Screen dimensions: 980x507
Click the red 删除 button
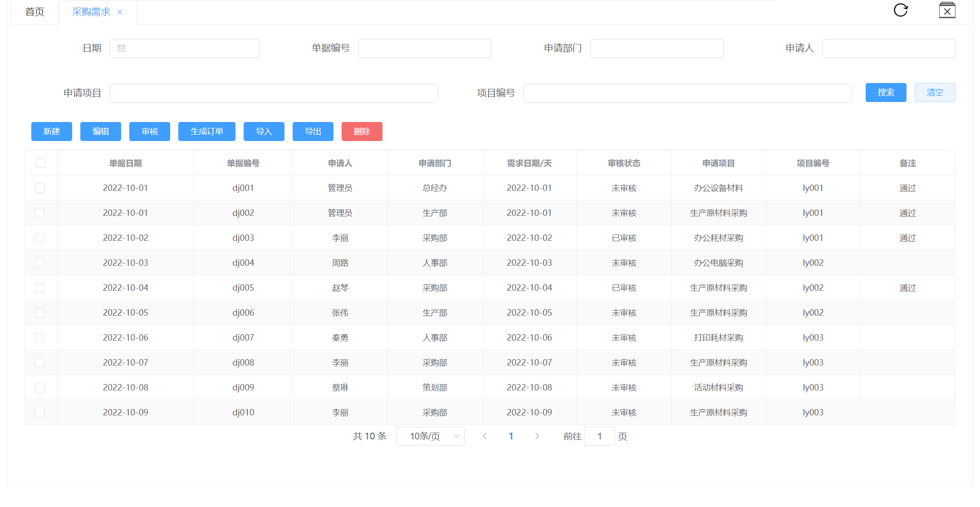(x=362, y=132)
